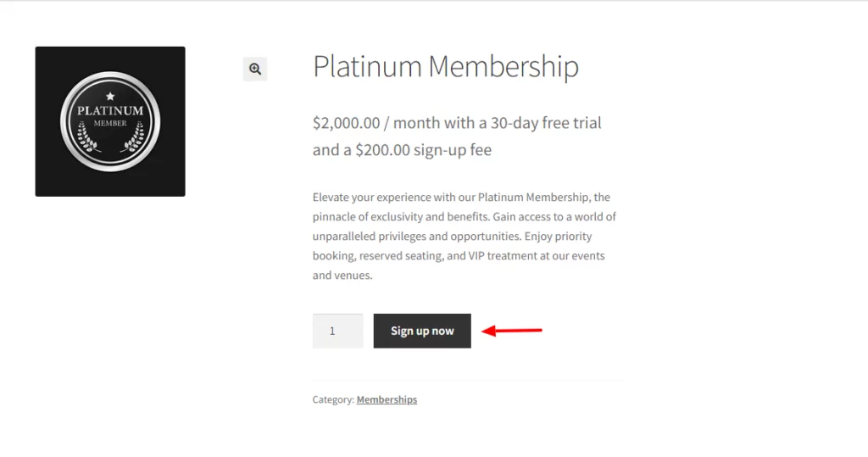The image size is (868, 457).
Task: Open the Memberships category link
Action: [x=387, y=399]
